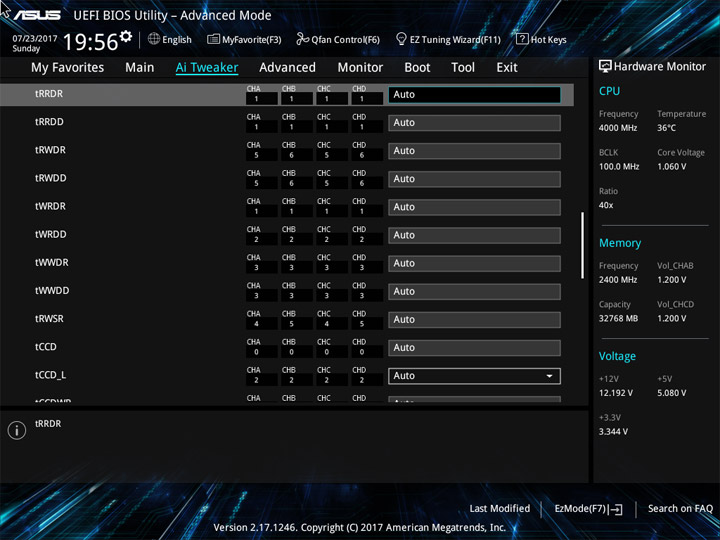Click memory frequency 2400 MHz value
720x540 pixels.
coord(618,280)
